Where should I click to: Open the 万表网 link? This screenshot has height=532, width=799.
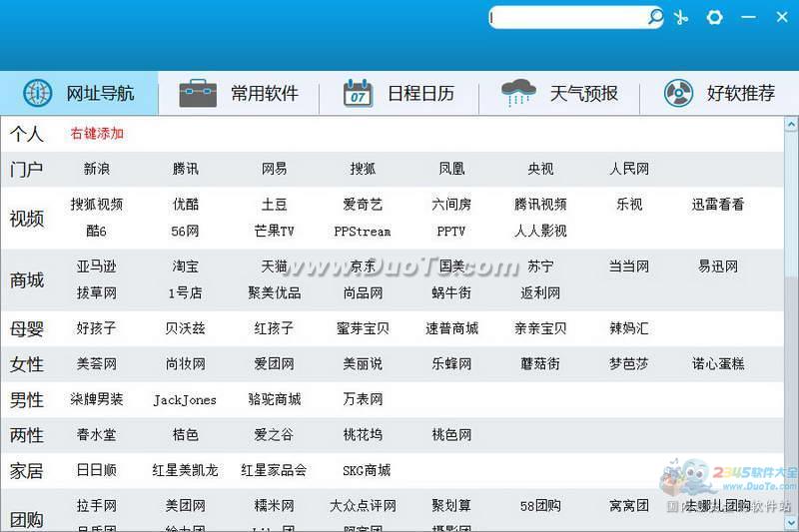pyautogui.click(x=363, y=399)
